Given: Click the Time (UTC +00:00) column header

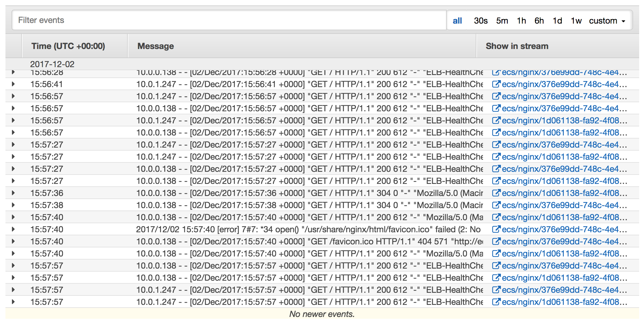Looking at the screenshot, I should coord(68,46).
